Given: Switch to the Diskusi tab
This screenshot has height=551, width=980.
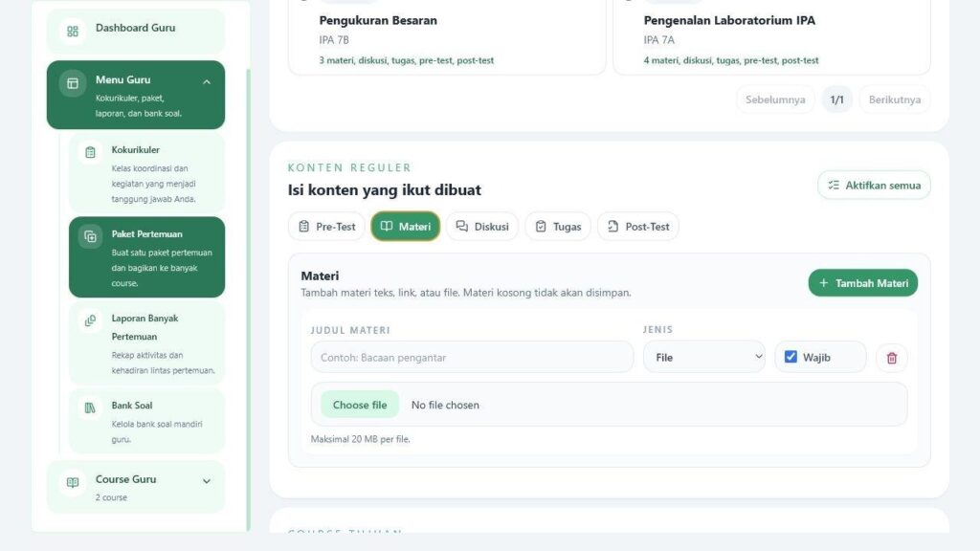Looking at the screenshot, I should [482, 226].
